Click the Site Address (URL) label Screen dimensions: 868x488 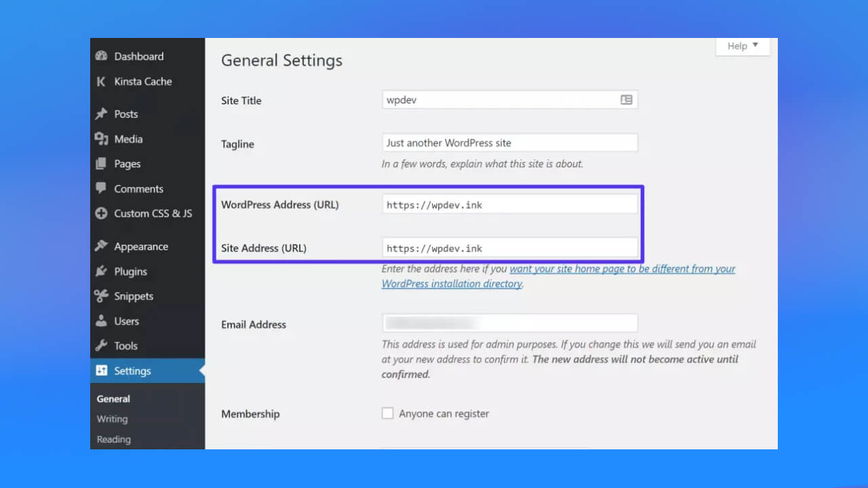tap(263, 248)
